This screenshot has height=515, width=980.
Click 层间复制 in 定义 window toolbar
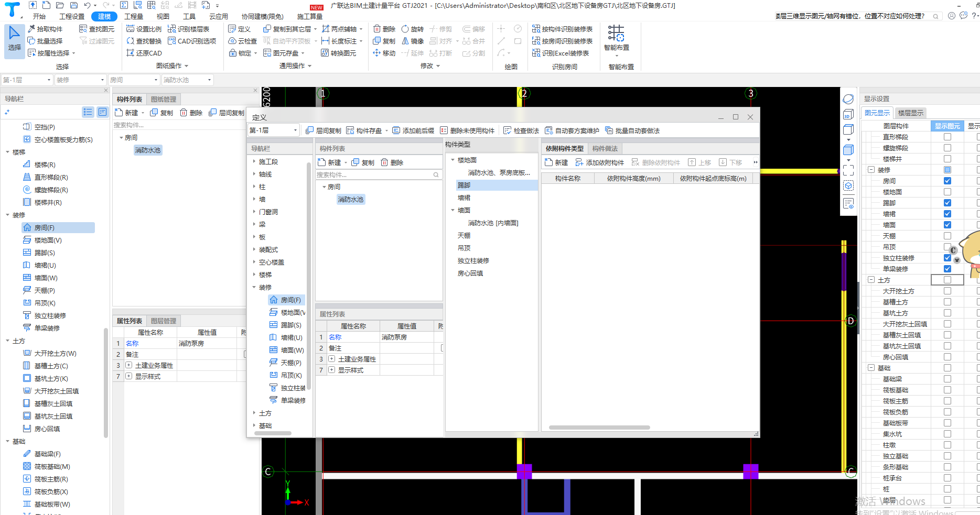pos(323,130)
